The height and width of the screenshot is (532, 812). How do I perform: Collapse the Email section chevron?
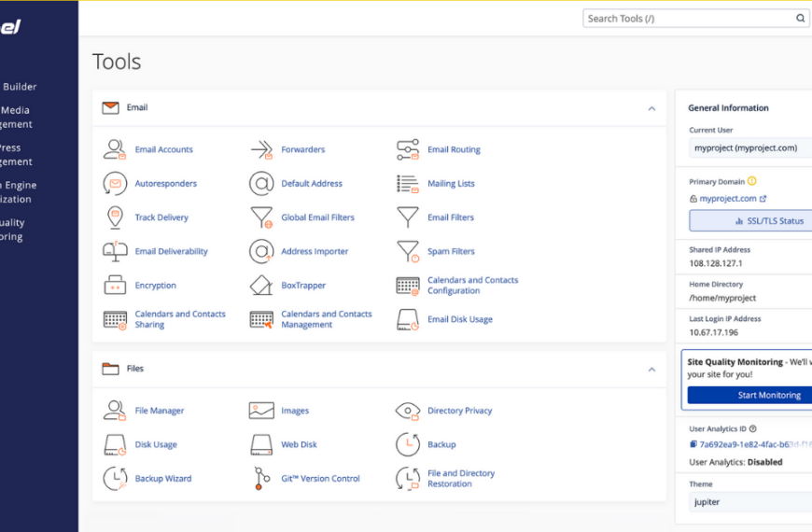click(x=652, y=108)
